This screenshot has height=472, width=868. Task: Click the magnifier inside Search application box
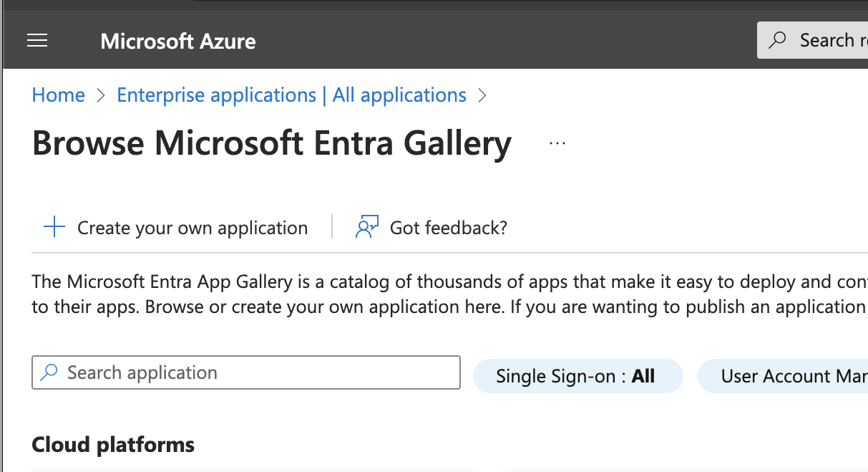pos(49,372)
